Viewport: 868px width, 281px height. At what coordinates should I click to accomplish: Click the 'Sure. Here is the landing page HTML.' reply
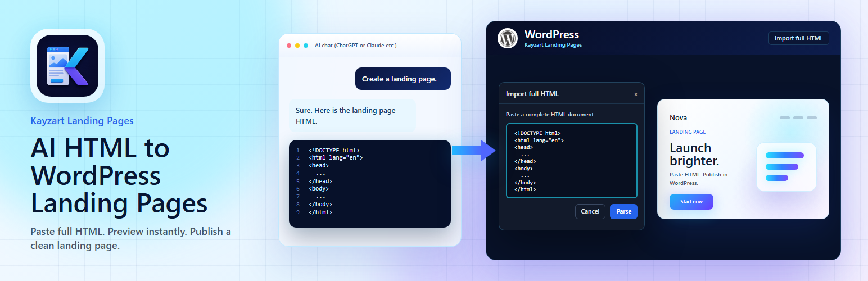tap(352, 116)
